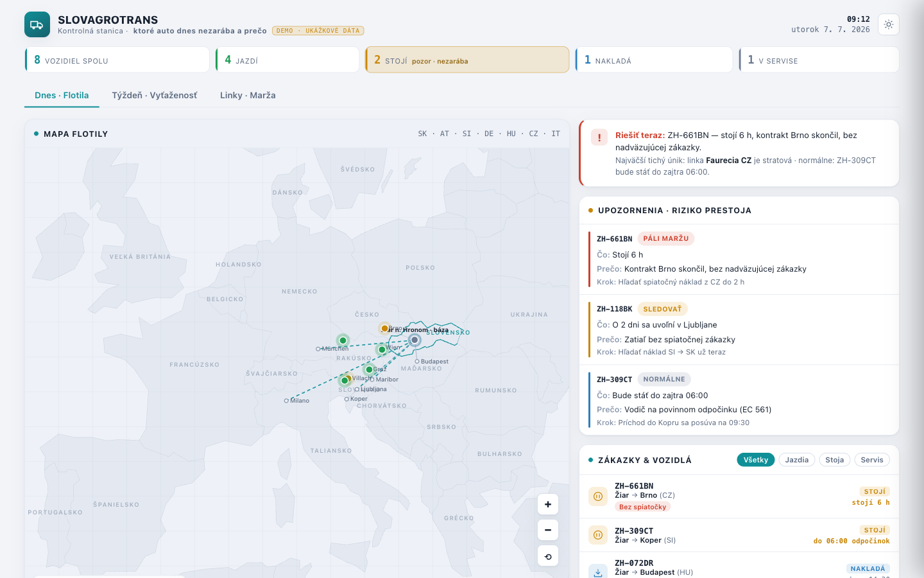Click the Bez spiatočky tag
This screenshot has height=578, width=924.
(642, 507)
